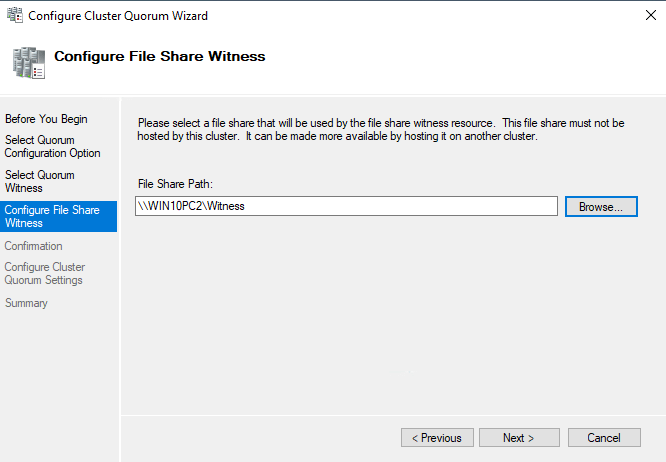
Task: Choose the Configure Cluster Quorum Settings step
Action: point(44,273)
